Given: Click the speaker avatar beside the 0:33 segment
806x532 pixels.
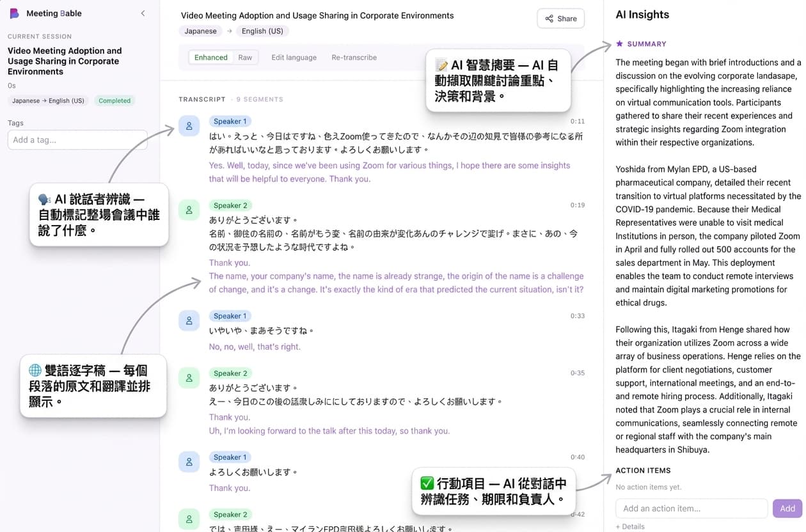Looking at the screenshot, I should [189, 322].
